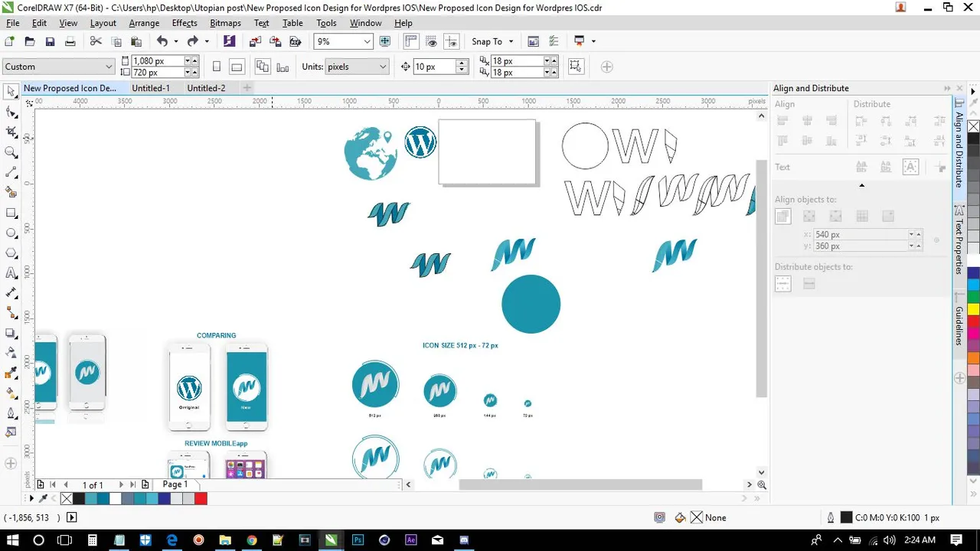The width and height of the screenshot is (980, 551).
Task: Select the Text tool
Action: [11, 273]
